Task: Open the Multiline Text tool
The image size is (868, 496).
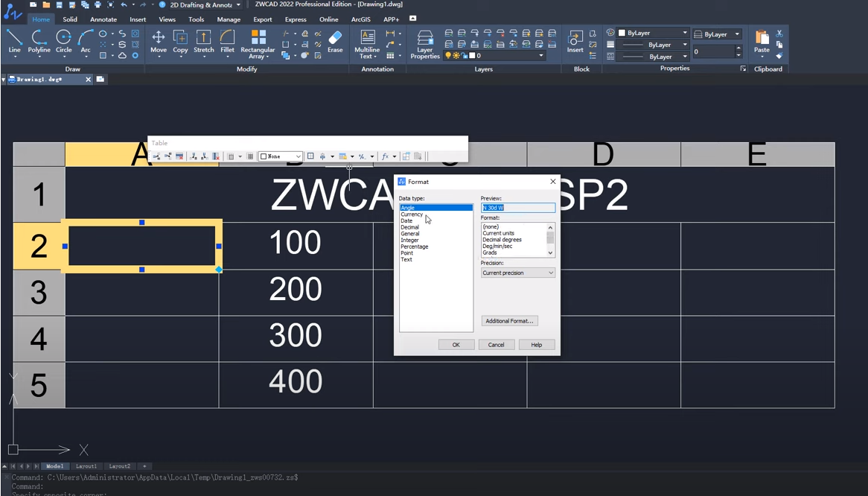Action: [367, 44]
